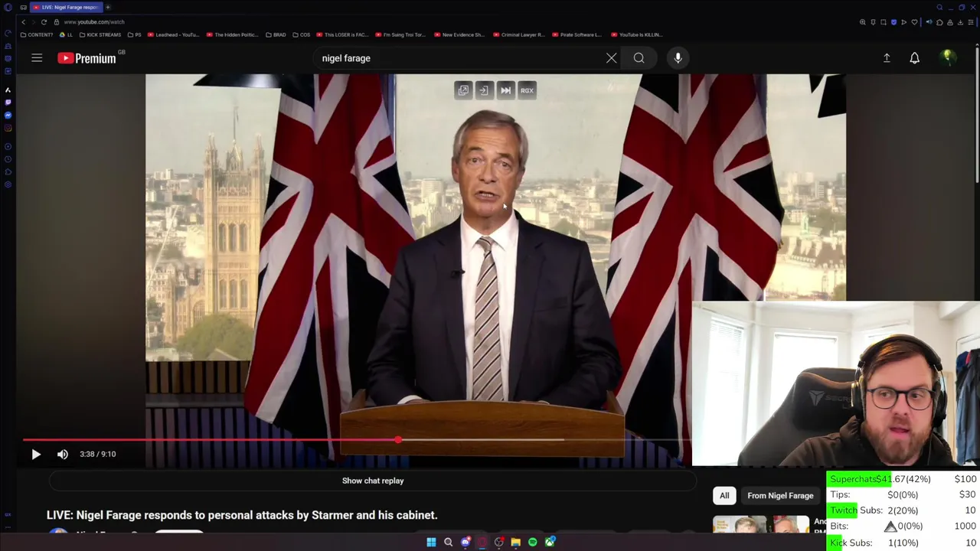Open the account avatar menu

948,58
